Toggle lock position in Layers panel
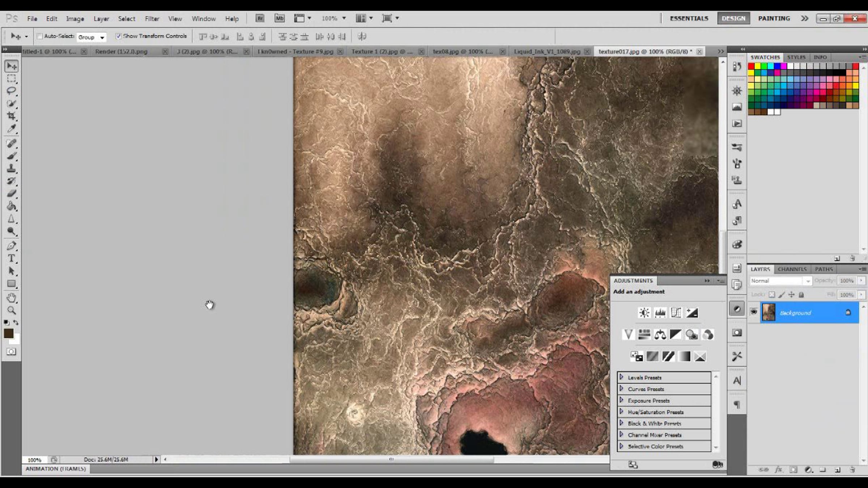The width and height of the screenshot is (868, 488). (x=791, y=295)
